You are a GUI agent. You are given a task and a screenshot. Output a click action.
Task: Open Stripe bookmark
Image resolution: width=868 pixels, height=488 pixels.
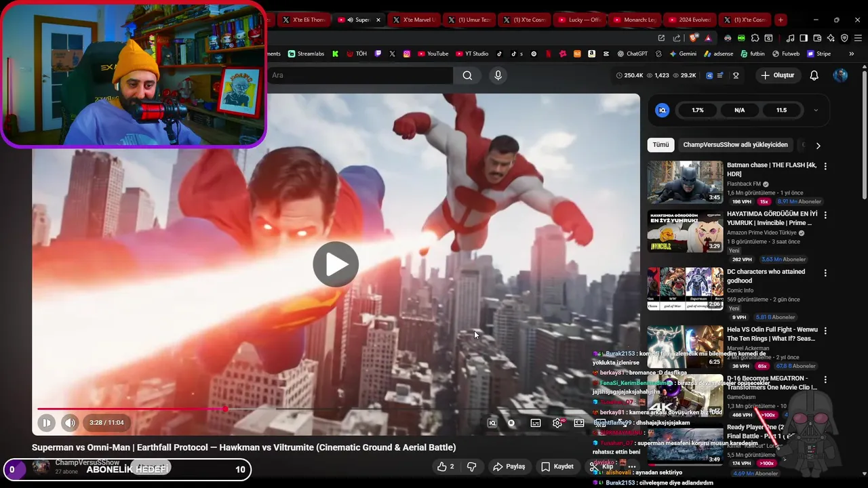point(818,54)
